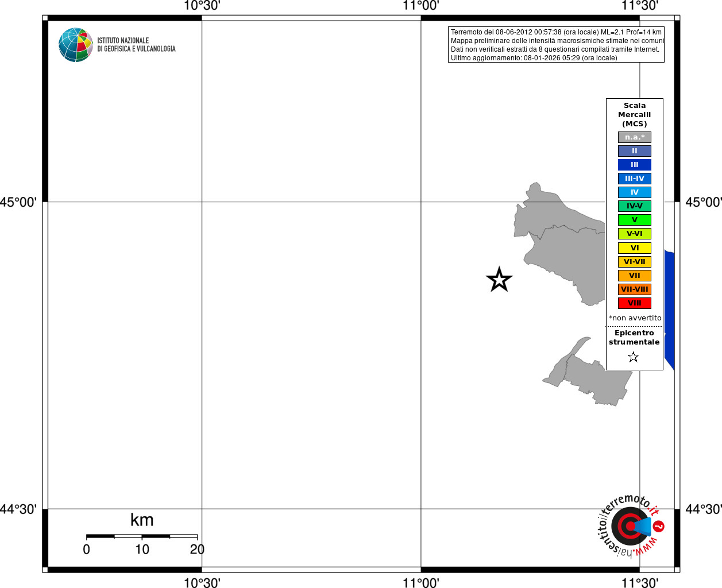The image size is (722, 588).
Task: Select the gray n.a.* legend swatch
Action: [x=635, y=137]
